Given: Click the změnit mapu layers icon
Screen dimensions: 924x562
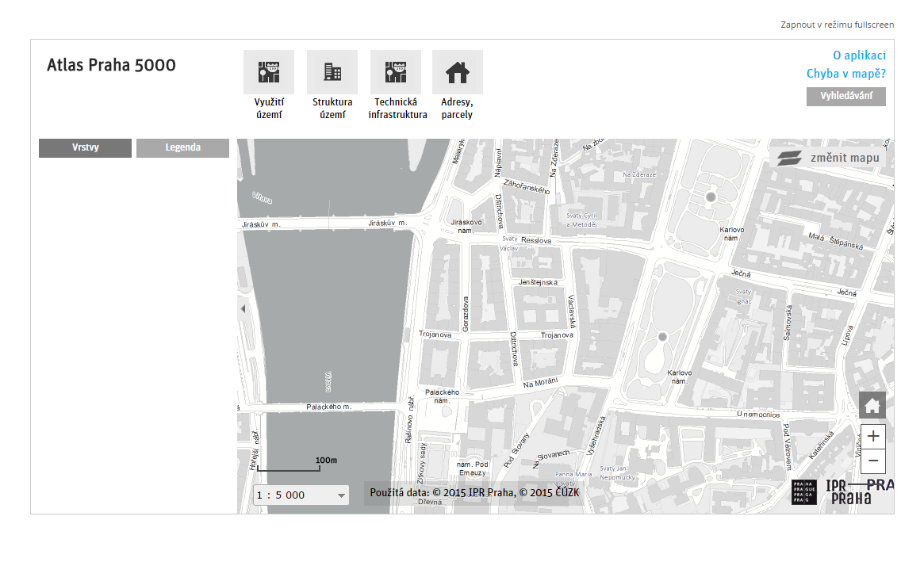Looking at the screenshot, I should pos(789,158).
